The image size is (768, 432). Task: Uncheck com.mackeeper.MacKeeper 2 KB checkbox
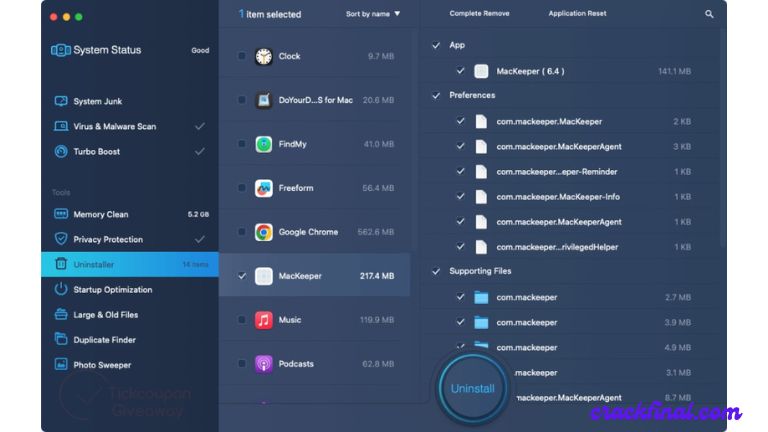(x=460, y=120)
